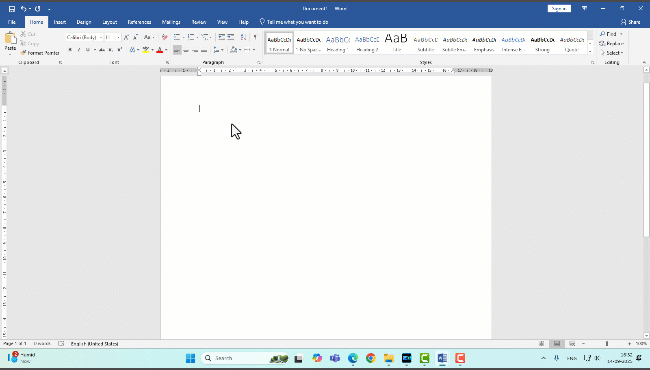Open the Font dialog launcher
650x370 pixels.
[167, 63]
